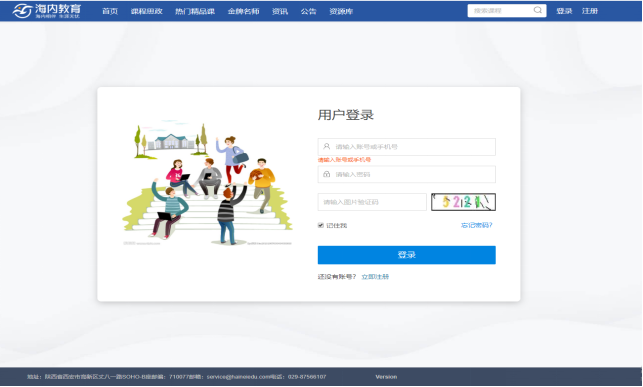This screenshot has width=643, height=387.
Task: Click the magnifier search icon
Action: [538, 10]
